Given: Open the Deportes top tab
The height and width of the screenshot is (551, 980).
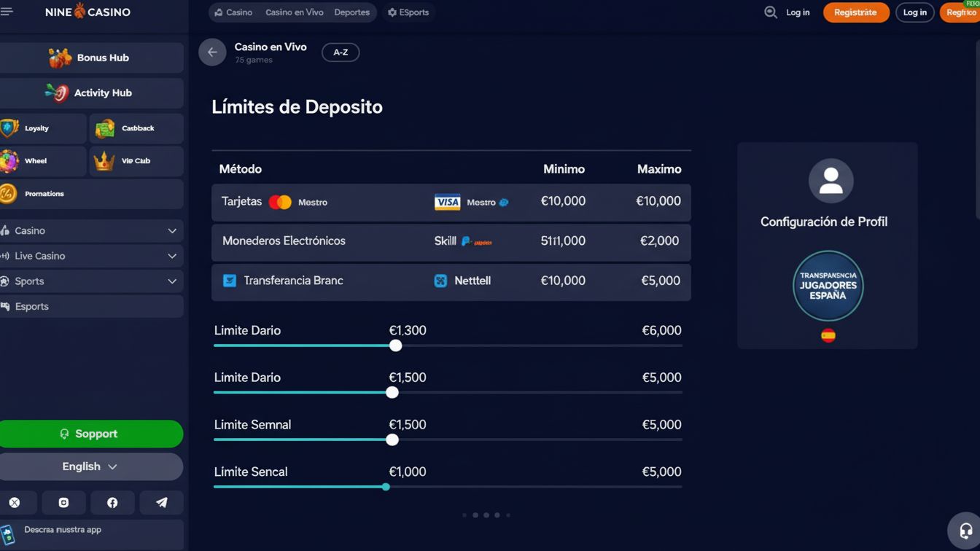Looking at the screenshot, I should (352, 12).
